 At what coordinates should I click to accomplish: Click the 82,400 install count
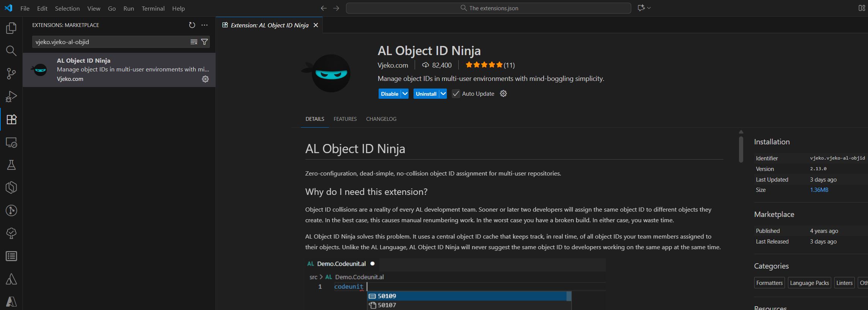pos(437,65)
